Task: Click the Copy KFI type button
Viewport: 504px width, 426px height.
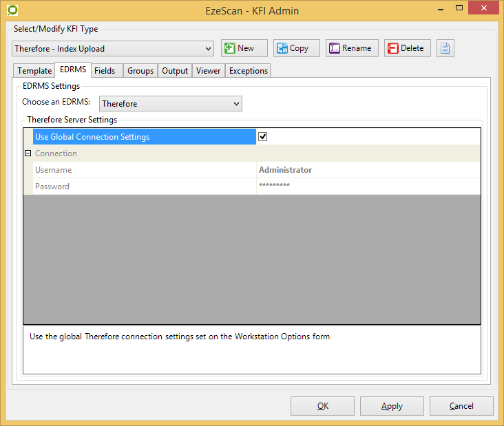Action: coord(296,48)
